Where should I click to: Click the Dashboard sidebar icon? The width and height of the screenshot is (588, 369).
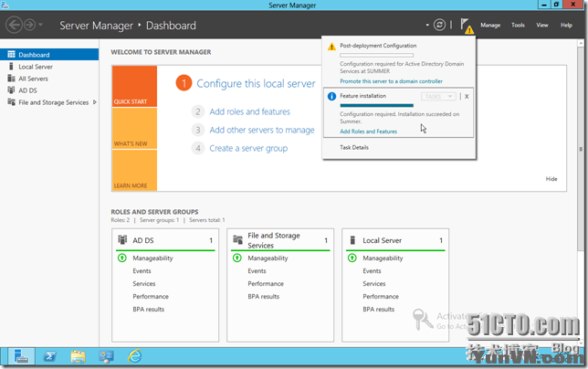[x=11, y=55]
